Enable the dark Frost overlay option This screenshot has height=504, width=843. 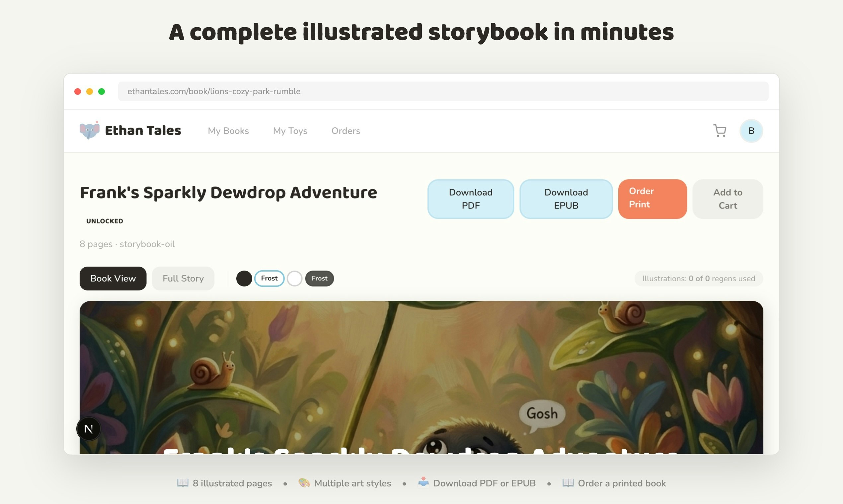319,279
